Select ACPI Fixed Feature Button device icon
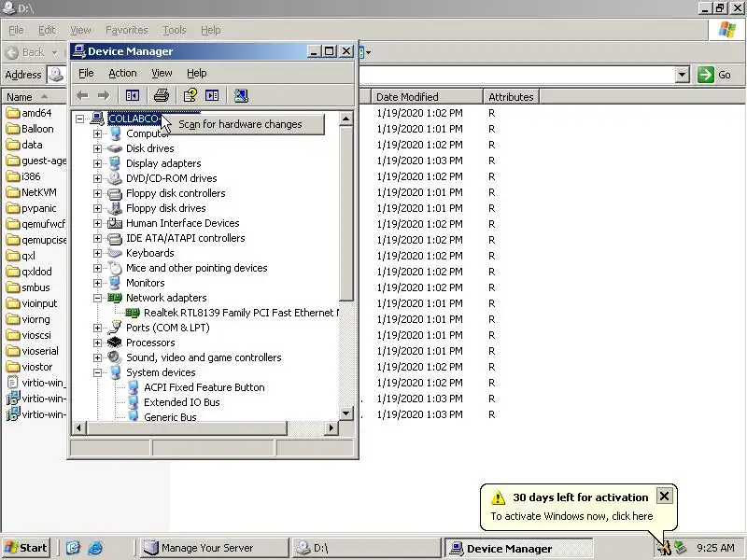747x560 pixels. click(x=133, y=387)
